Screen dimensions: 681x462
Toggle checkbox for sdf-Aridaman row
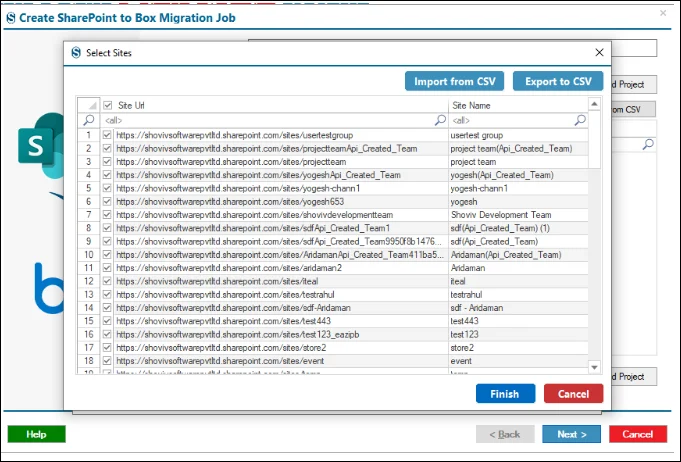107,307
